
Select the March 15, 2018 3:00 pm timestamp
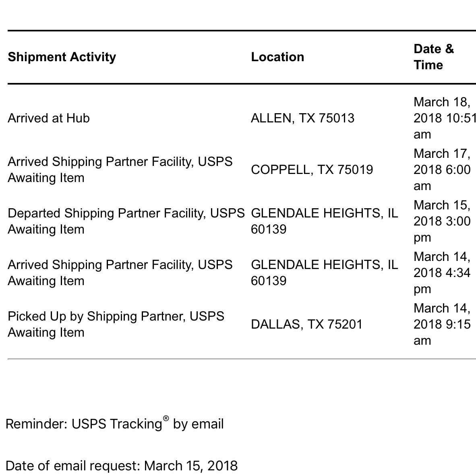pos(442,221)
